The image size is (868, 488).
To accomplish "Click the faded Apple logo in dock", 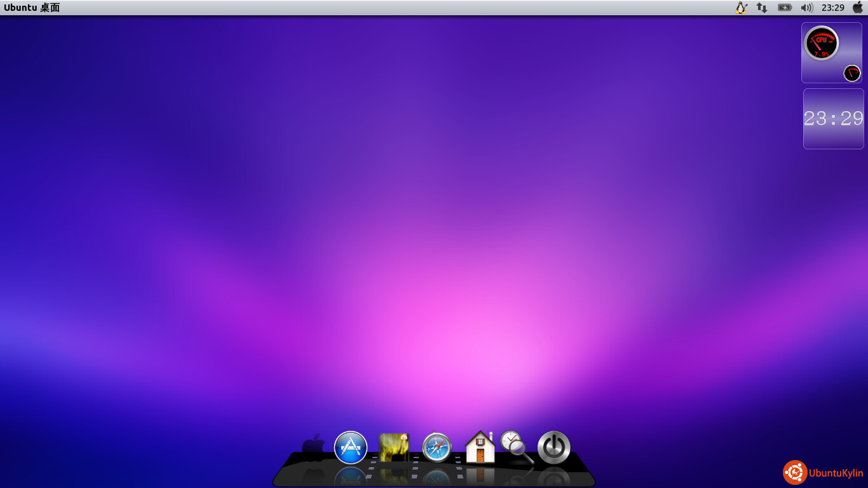I will (313, 445).
